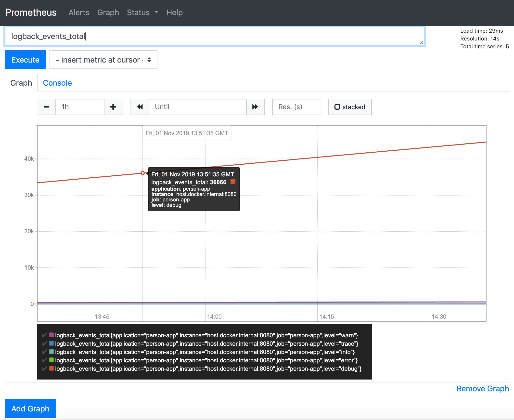
Task: Open the insert metric at cursor dropdown
Action: tap(103, 59)
